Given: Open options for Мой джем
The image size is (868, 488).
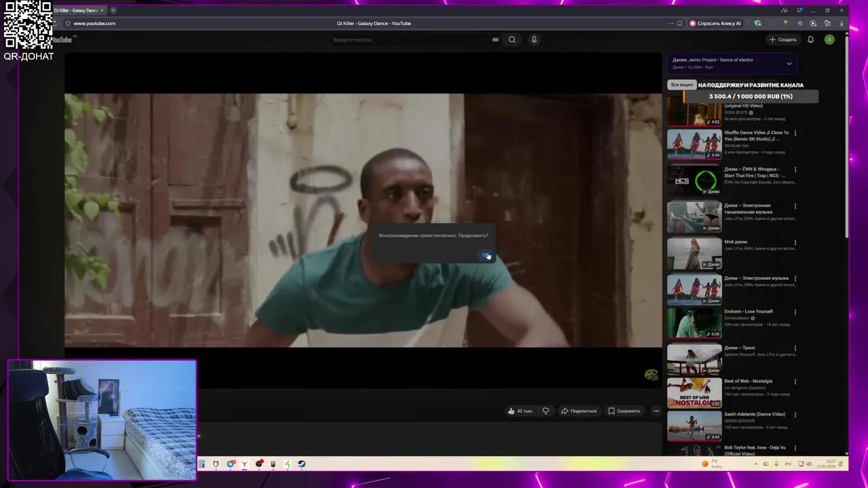Looking at the screenshot, I should click(x=795, y=242).
